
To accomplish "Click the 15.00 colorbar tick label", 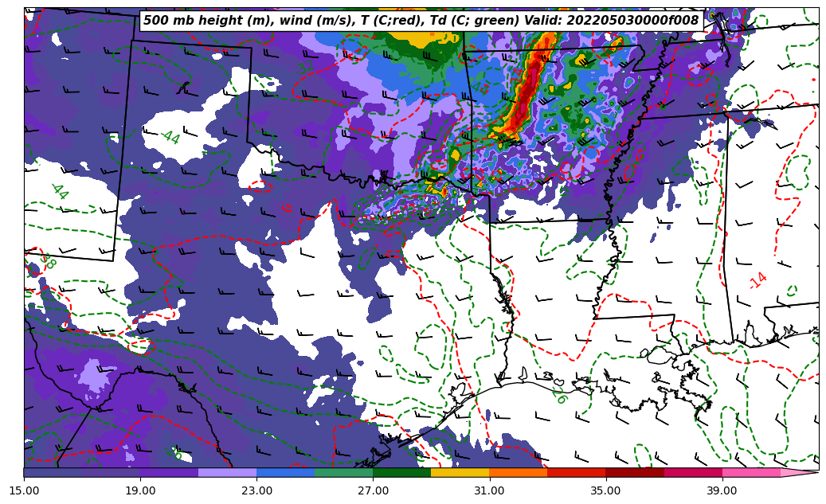I will click(x=24, y=490).
